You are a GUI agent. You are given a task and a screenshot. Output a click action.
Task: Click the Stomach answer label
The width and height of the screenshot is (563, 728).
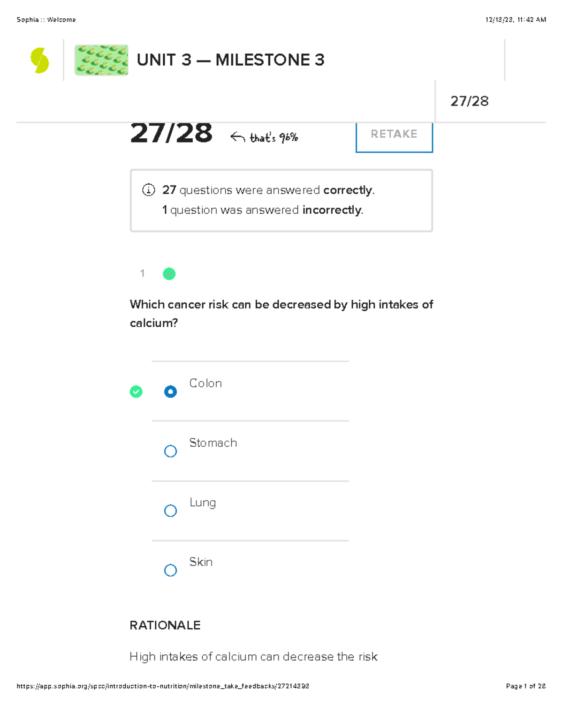click(213, 443)
